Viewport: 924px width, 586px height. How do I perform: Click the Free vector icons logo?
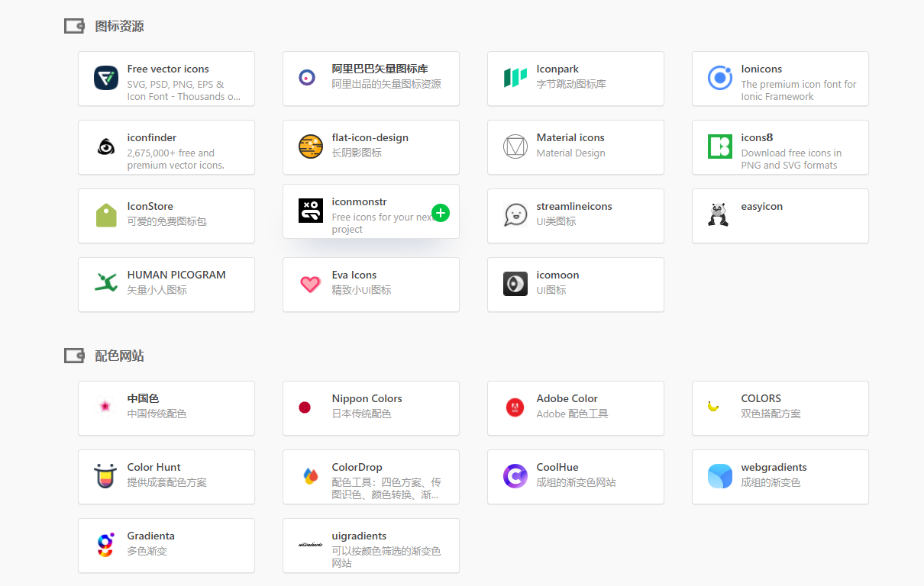[106, 78]
